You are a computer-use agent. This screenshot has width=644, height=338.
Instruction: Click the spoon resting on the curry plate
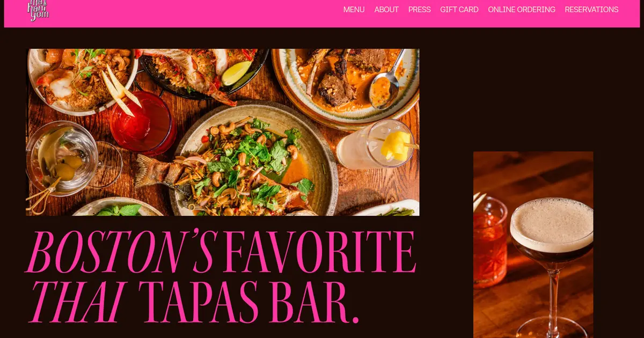click(387, 80)
